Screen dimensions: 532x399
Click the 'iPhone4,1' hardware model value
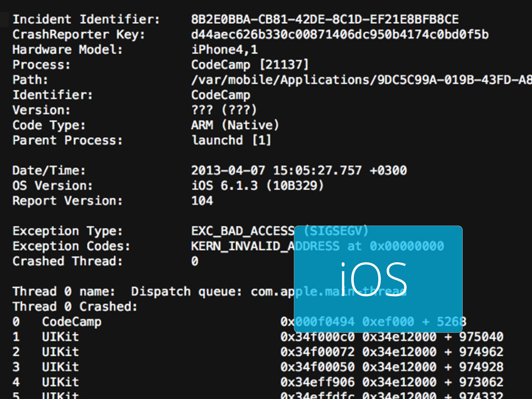click(x=224, y=49)
